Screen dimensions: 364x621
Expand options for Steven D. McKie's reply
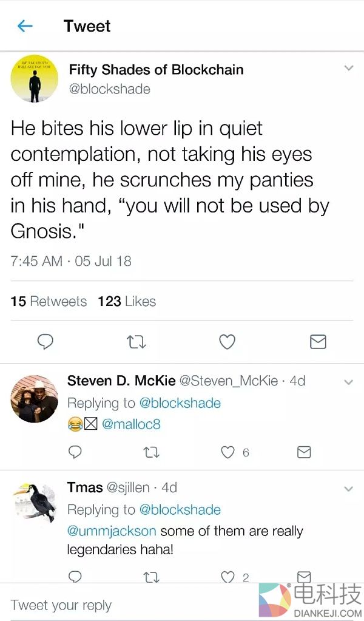(x=348, y=382)
